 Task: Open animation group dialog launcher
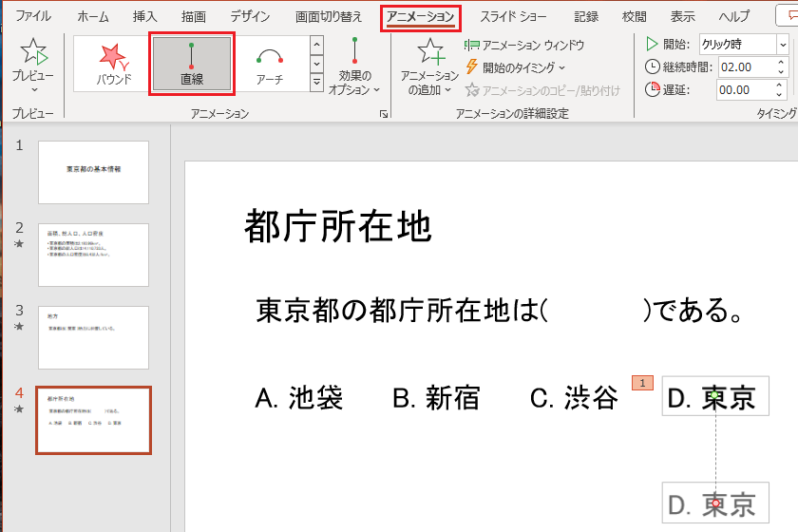[384, 114]
